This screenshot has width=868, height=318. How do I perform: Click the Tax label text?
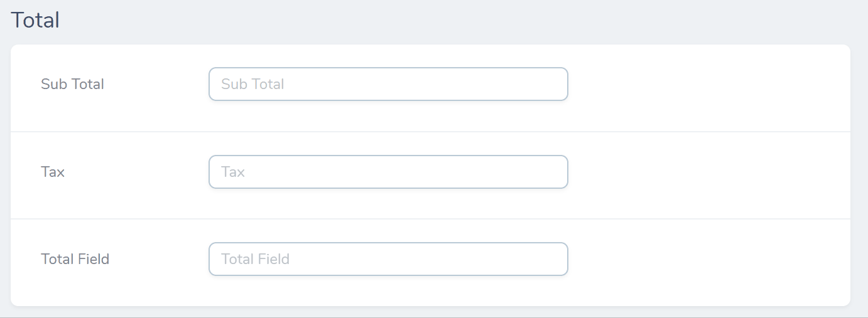click(x=53, y=172)
